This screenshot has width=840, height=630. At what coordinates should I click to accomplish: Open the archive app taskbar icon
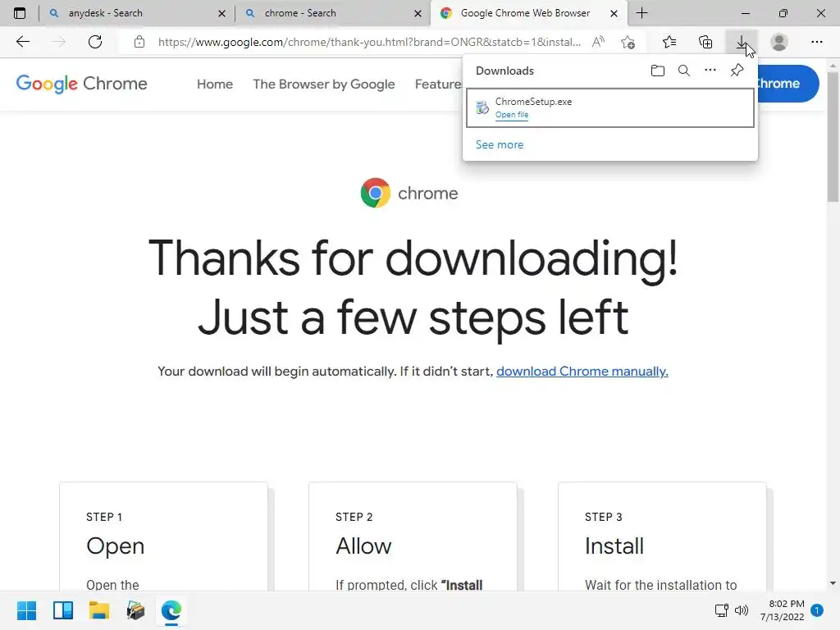135,610
